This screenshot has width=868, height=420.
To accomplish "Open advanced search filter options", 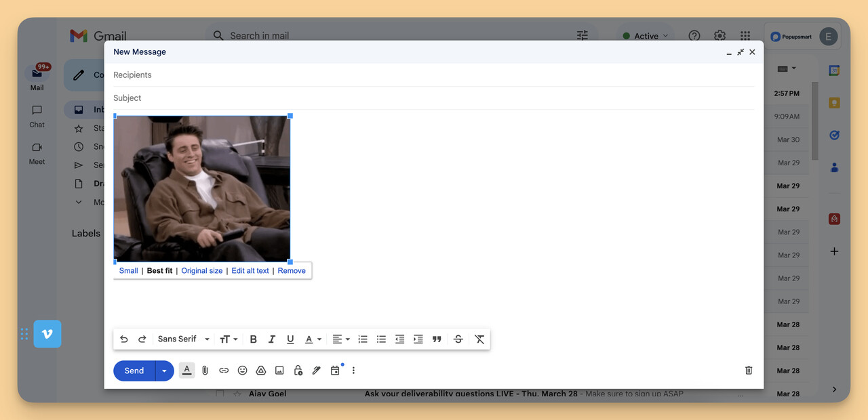I will tap(583, 35).
